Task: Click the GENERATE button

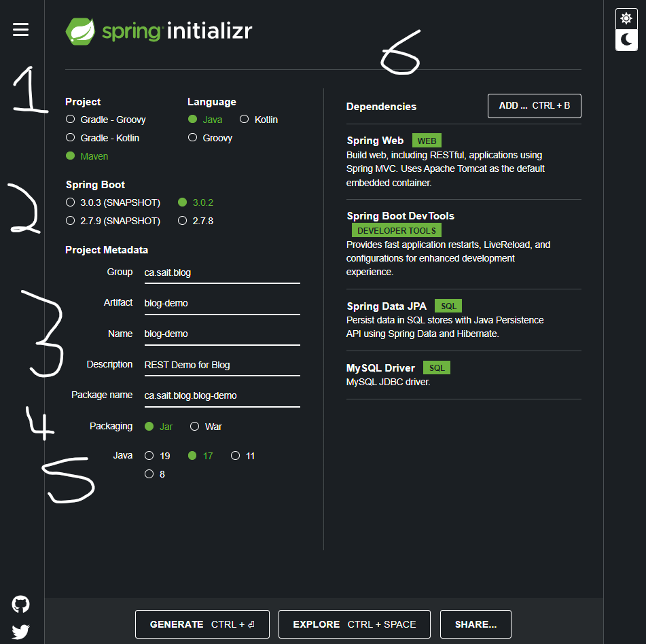Action: (202, 624)
